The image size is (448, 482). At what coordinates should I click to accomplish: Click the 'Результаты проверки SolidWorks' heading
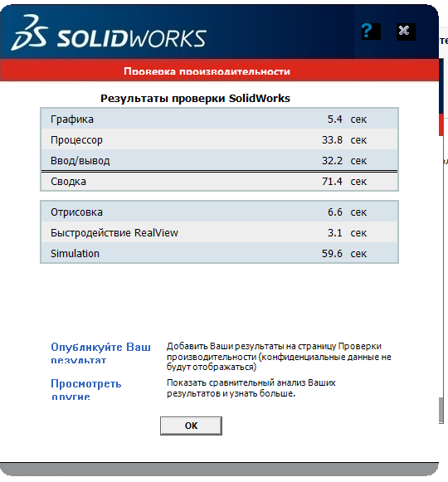[195, 99]
